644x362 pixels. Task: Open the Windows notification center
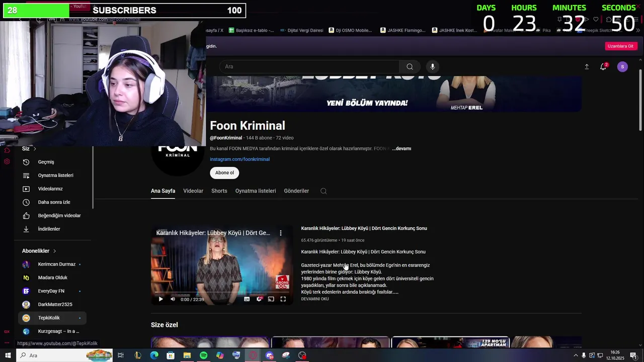coord(633,355)
